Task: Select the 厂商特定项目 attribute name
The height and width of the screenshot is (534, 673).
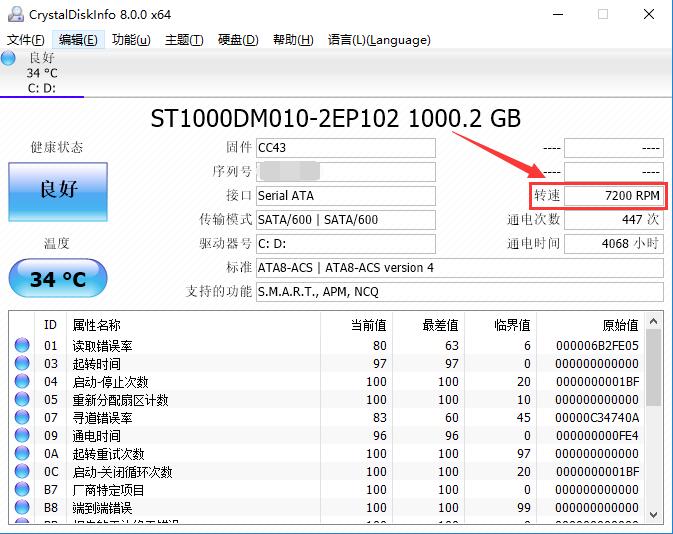Action: pos(108,490)
